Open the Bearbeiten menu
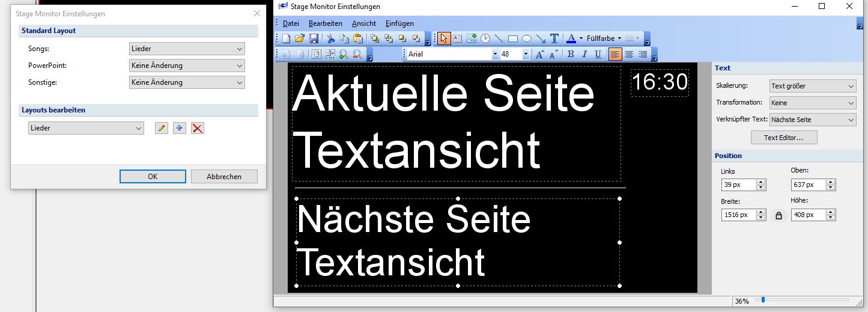This screenshot has height=312, width=868. point(326,23)
